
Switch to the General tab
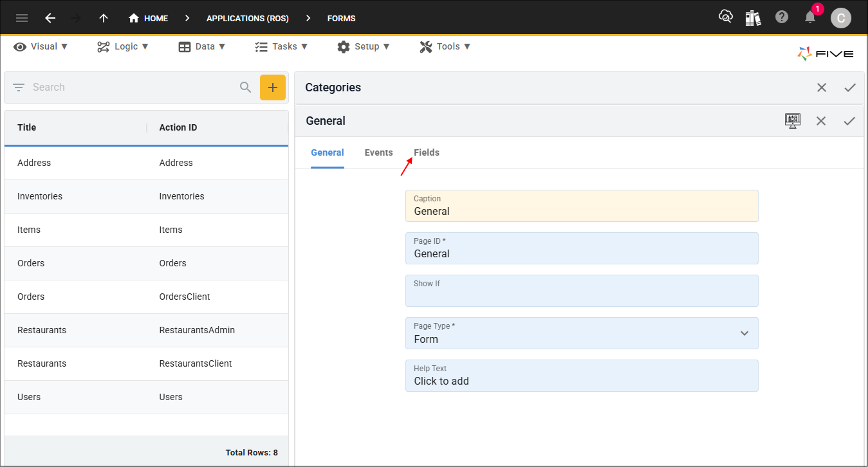coord(328,152)
